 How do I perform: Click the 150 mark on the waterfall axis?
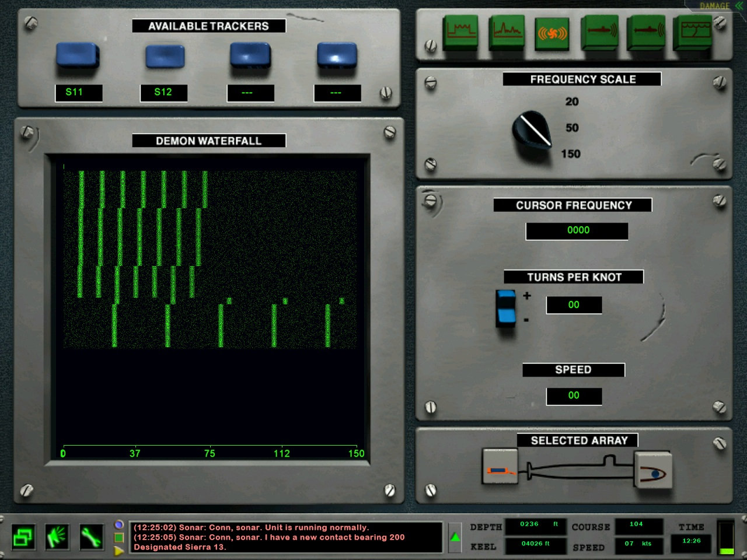click(x=356, y=453)
